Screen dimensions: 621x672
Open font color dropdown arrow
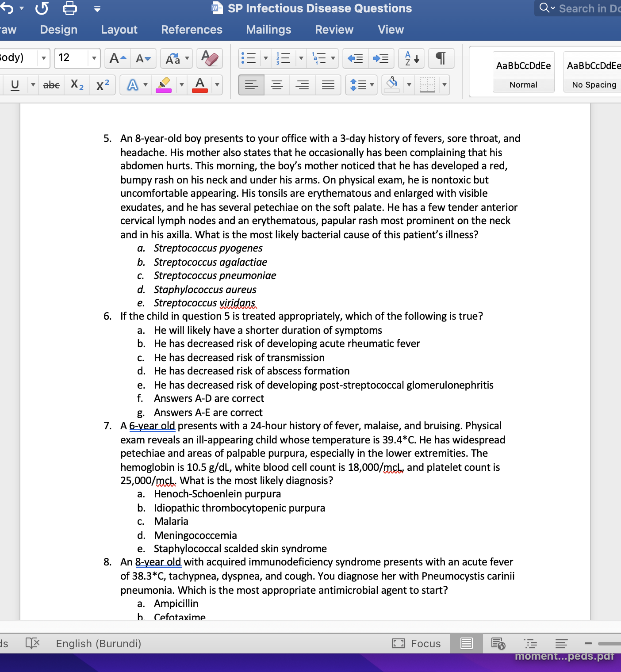tap(217, 85)
